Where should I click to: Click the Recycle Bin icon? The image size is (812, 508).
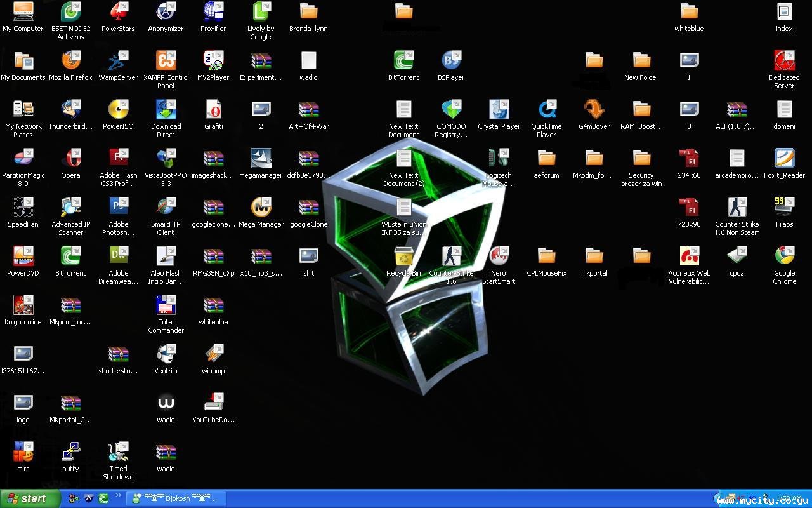tap(403, 257)
